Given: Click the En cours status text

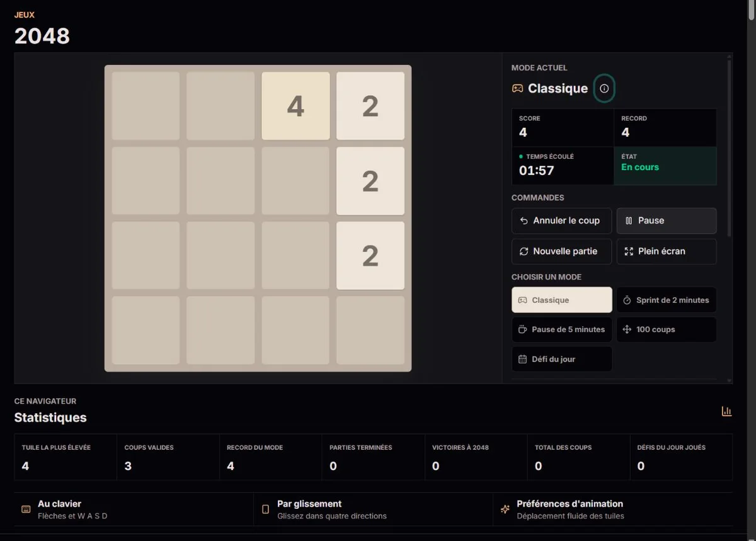Looking at the screenshot, I should tap(640, 167).
